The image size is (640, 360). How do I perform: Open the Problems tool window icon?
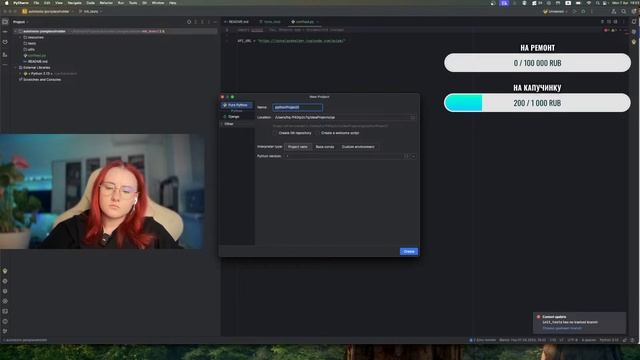(x=5, y=321)
